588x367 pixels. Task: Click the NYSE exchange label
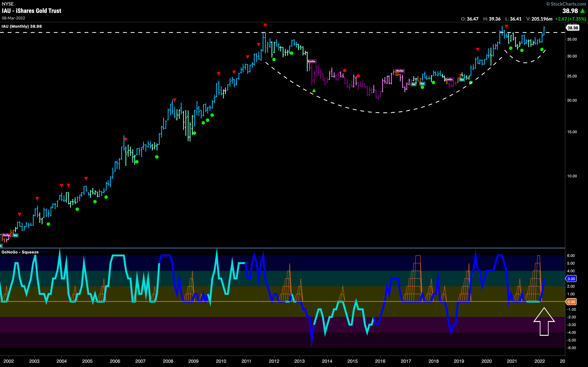click(x=8, y=4)
